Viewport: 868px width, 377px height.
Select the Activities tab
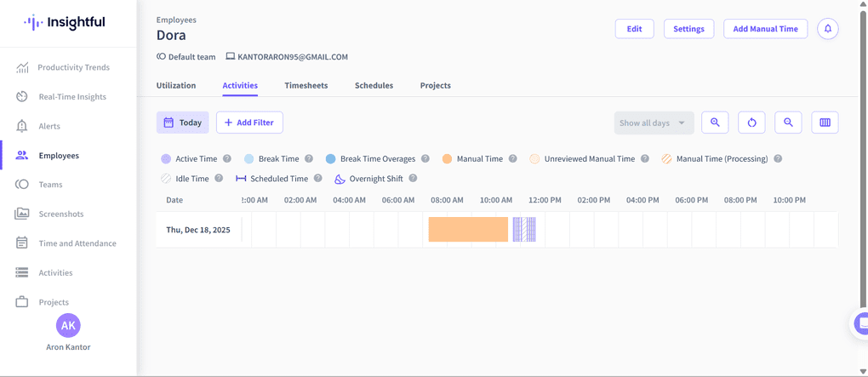pyautogui.click(x=240, y=86)
